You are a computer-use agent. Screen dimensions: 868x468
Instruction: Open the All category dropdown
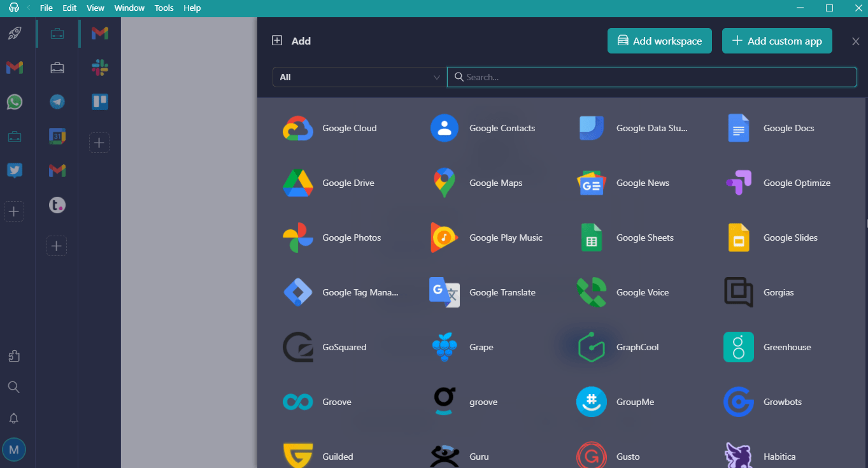[360, 77]
